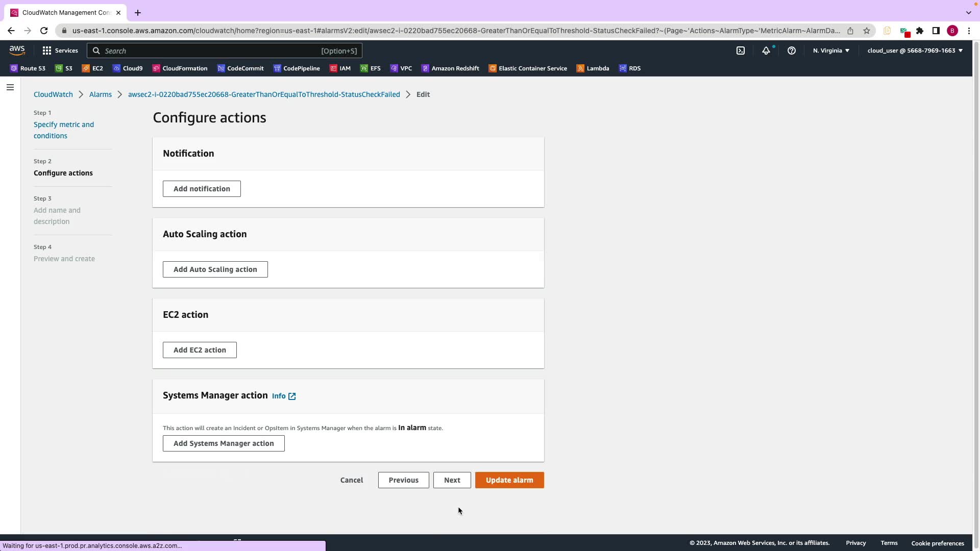Open the Route 53 favorites shortcut

coord(28,68)
